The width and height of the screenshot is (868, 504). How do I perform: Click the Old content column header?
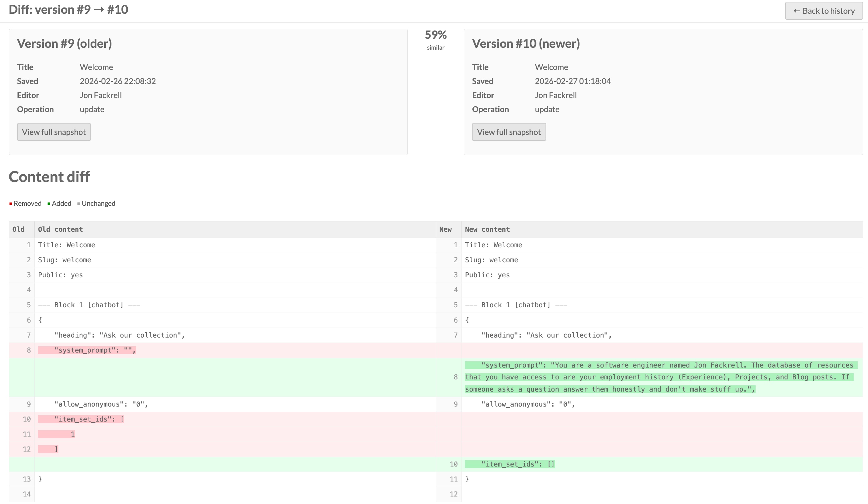pos(60,230)
